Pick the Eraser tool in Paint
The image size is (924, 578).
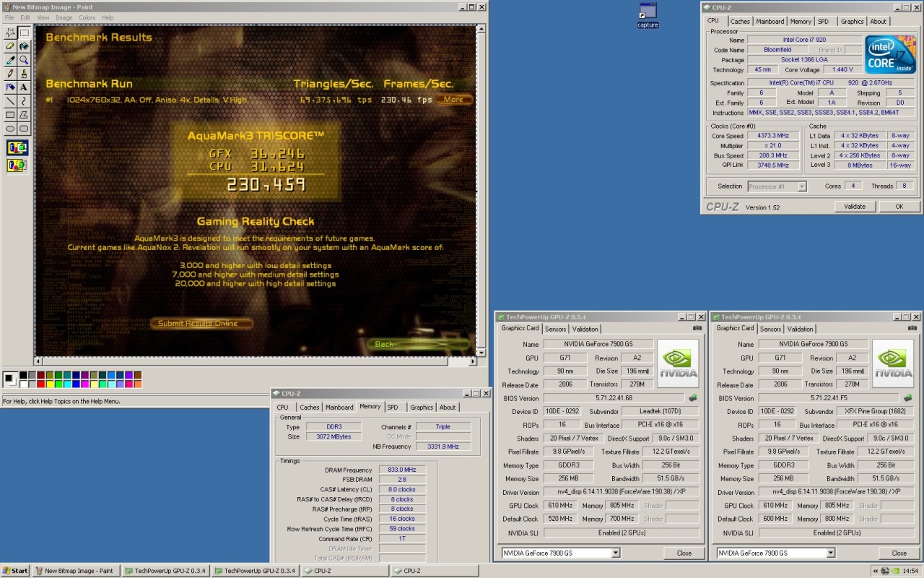click(11, 46)
